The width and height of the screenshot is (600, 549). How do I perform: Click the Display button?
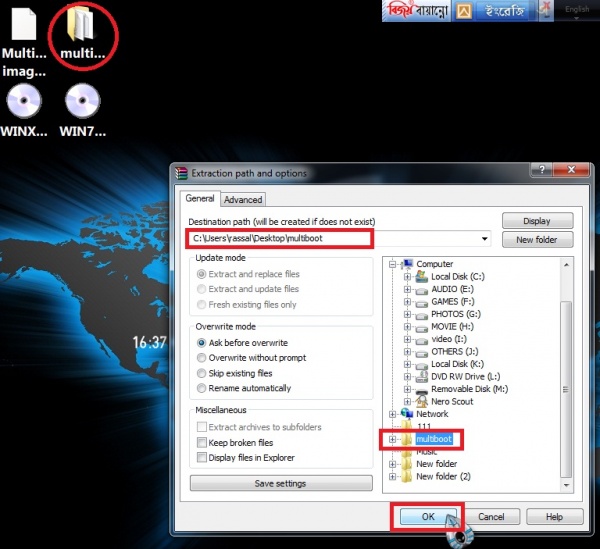click(537, 221)
